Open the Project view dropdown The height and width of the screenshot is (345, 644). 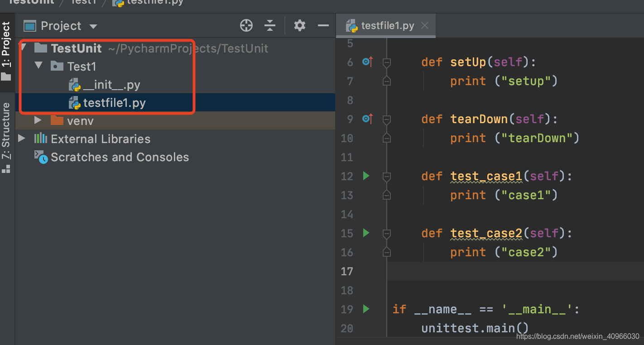[93, 26]
